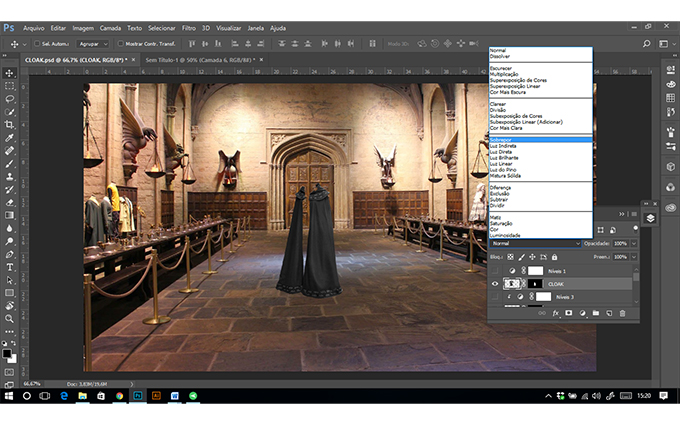
Task: Switch to the Sem Título-1 document tab
Action: [x=200, y=60]
